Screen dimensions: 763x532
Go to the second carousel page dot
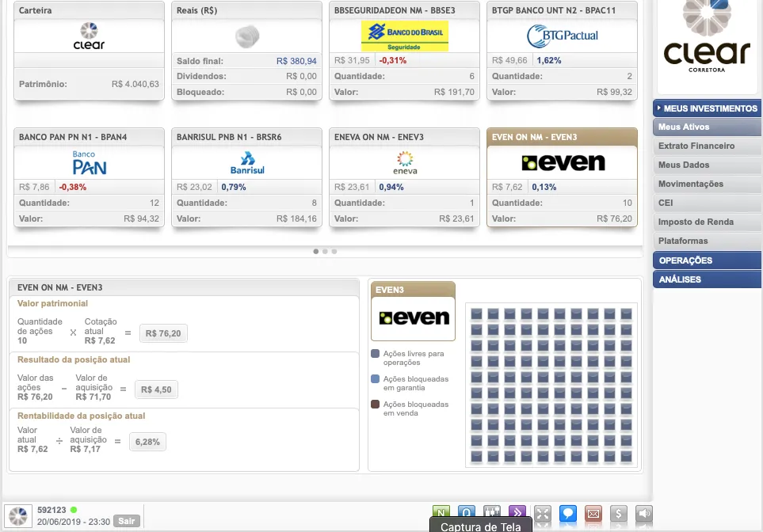(x=325, y=251)
